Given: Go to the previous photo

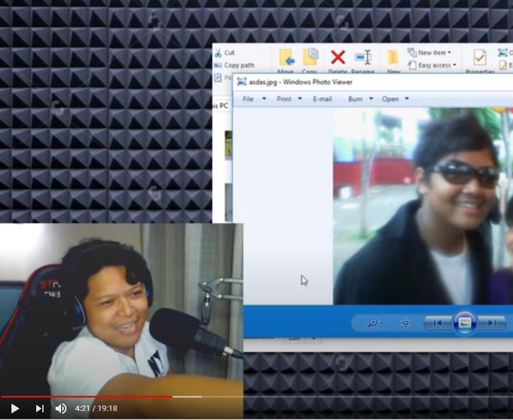Looking at the screenshot, I should click(x=437, y=323).
